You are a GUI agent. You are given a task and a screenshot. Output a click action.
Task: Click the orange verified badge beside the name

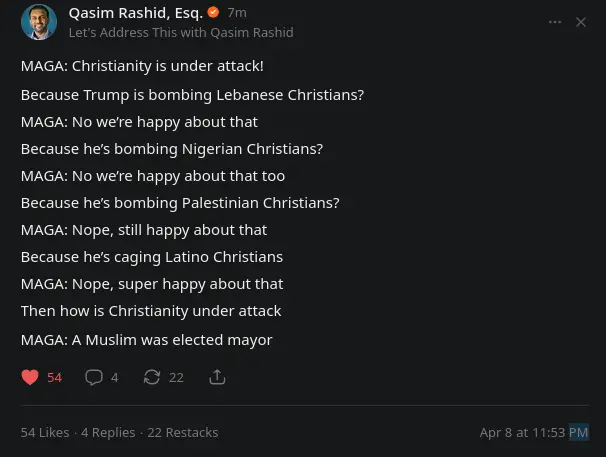click(213, 13)
